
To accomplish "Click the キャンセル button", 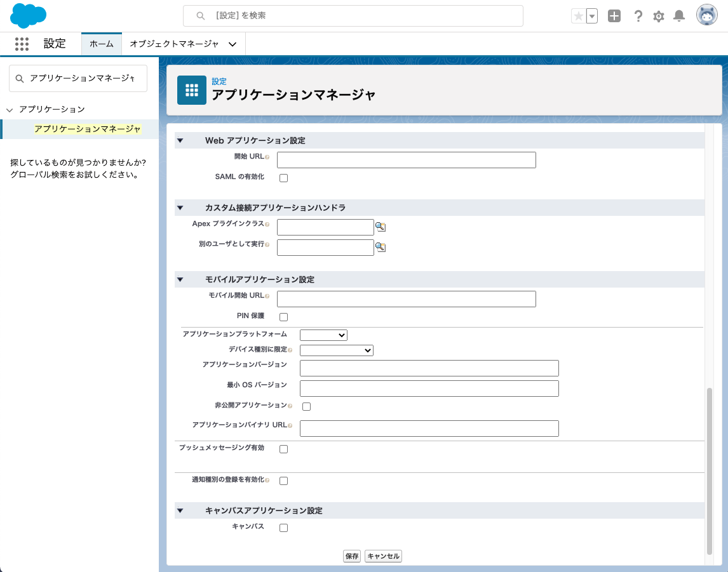I will point(384,556).
